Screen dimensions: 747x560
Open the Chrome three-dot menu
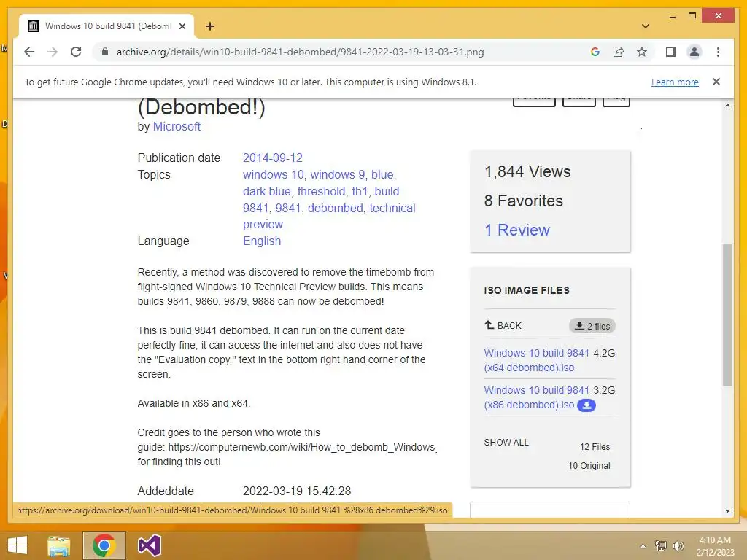pos(718,52)
